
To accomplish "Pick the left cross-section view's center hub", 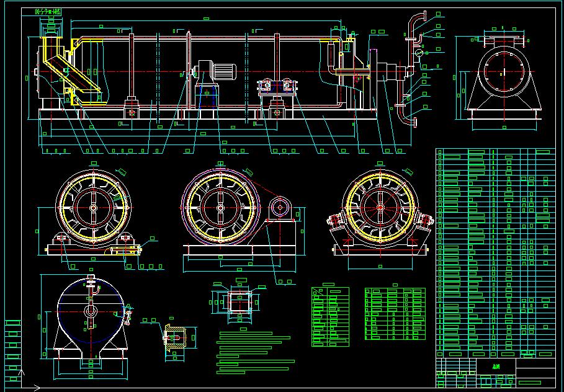I will click(x=93, y=208).
